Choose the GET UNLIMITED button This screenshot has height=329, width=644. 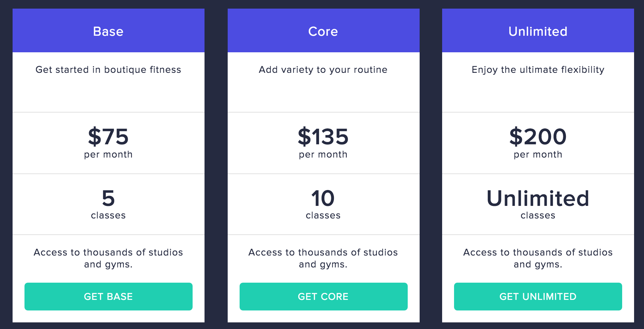[x=538, y=297]
